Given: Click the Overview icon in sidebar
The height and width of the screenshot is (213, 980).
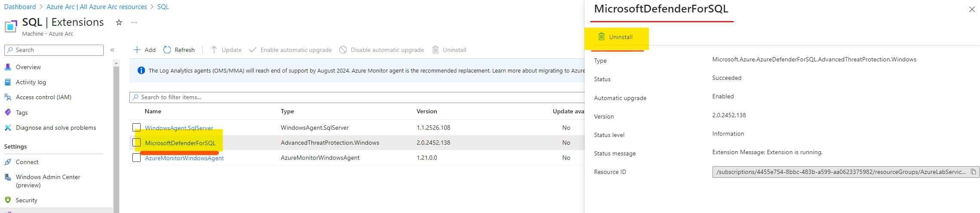Looking at the screenshot, I should pyautogui.click(x=8, y=67).
